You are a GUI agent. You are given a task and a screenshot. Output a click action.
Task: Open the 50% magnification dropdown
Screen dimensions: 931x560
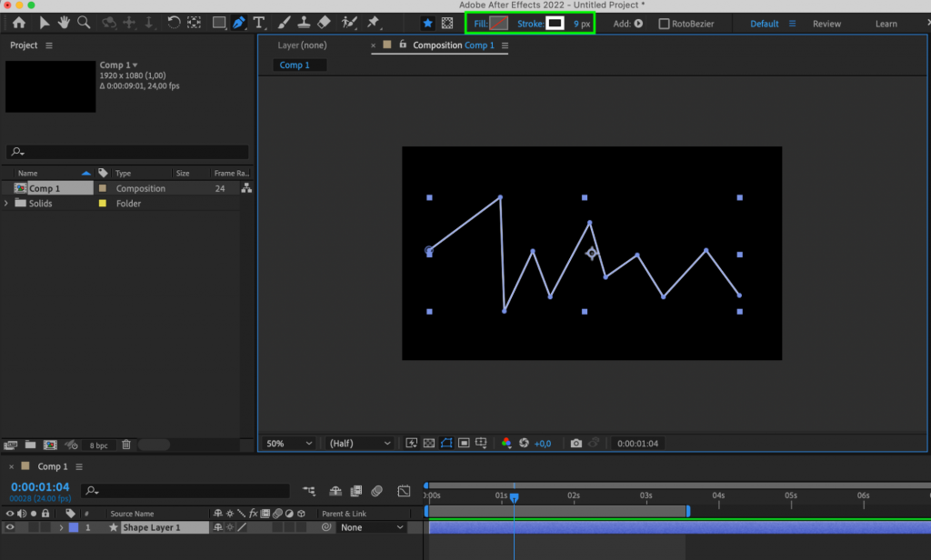288,443
